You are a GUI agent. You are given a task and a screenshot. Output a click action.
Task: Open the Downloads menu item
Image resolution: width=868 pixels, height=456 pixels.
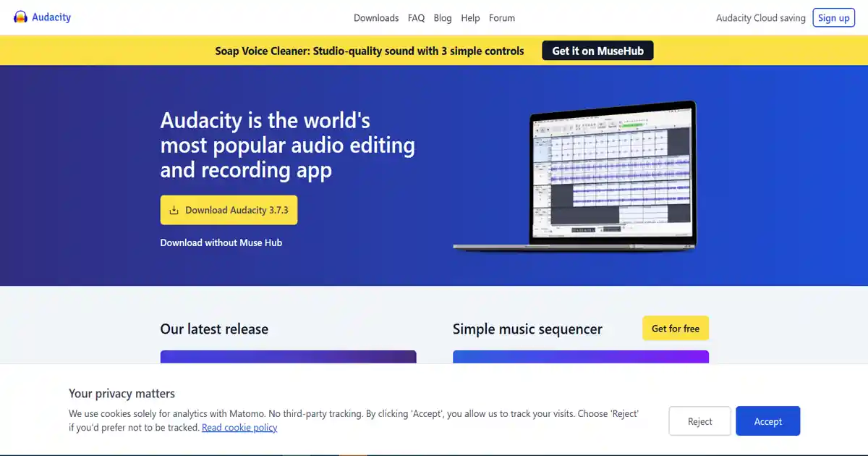[x=376, y=18]
